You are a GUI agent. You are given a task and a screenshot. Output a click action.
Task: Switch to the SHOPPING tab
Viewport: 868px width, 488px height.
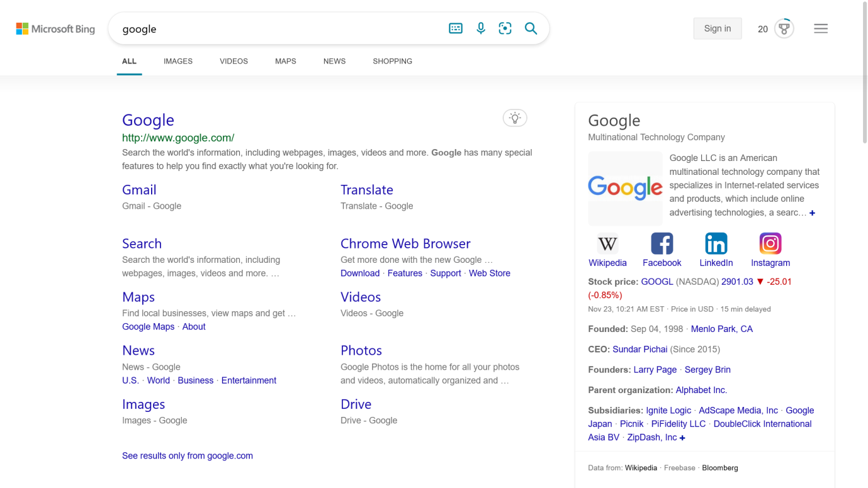392,61
